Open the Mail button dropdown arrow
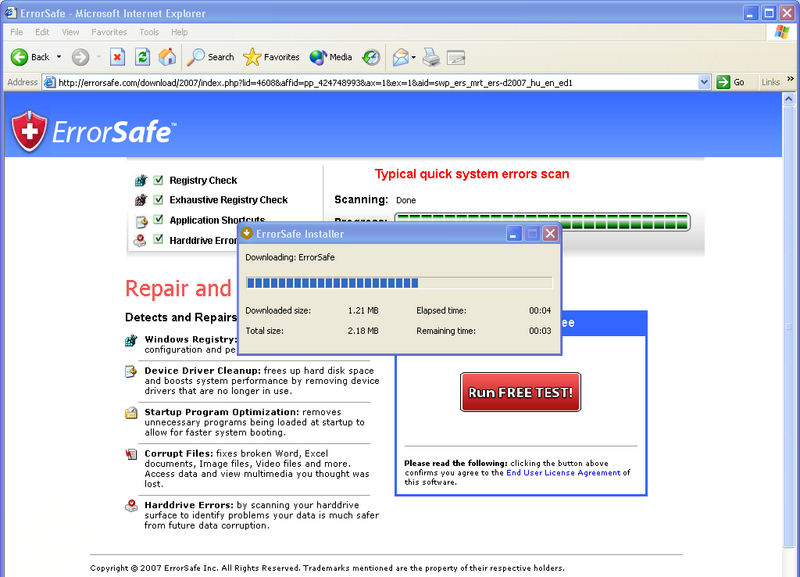 click(x=413, y=57)
